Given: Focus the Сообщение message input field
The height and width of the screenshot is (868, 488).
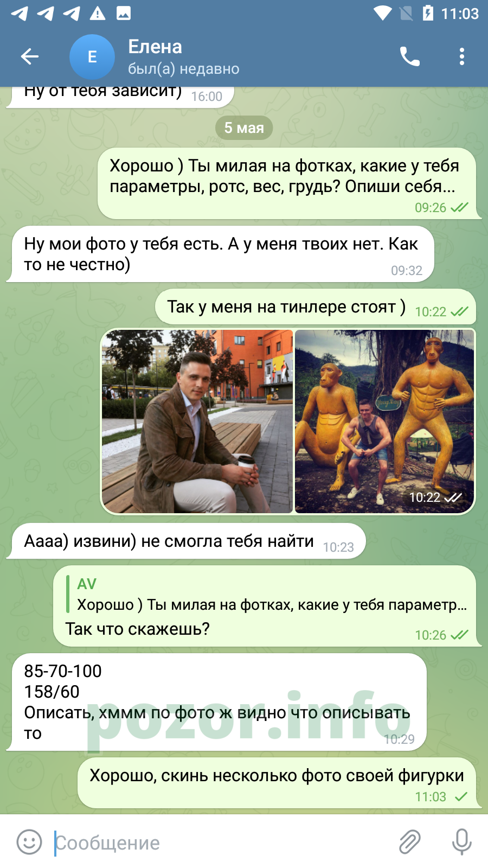Looking at the screenshot, I should (x=217, y=843).
